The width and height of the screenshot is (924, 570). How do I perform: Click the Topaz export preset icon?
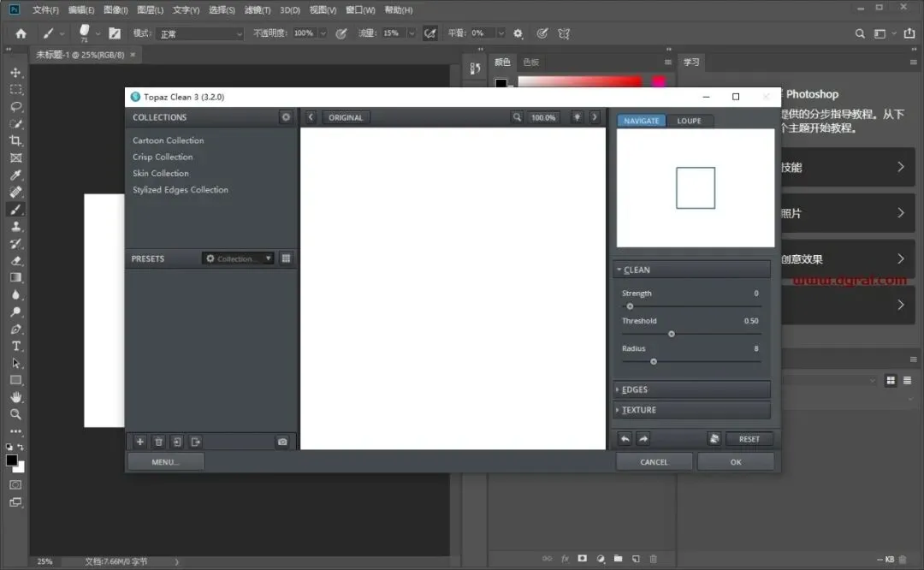coord(196,442)
